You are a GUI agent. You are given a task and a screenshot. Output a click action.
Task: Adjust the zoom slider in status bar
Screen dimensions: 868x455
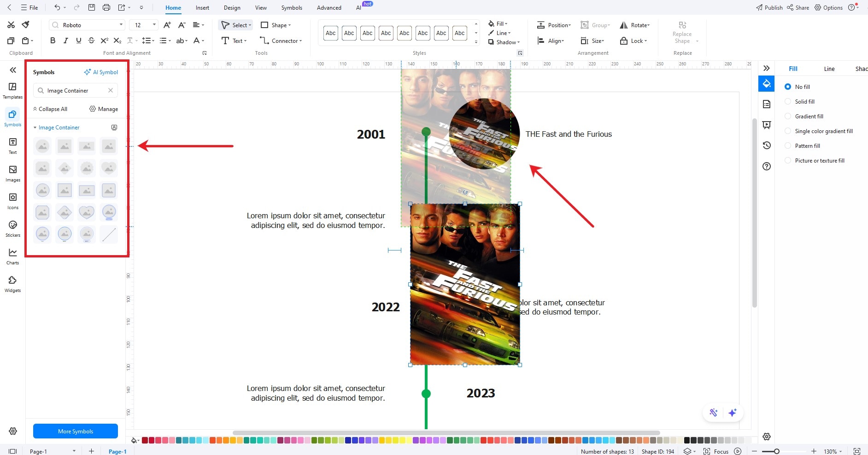tap(776, 451)
